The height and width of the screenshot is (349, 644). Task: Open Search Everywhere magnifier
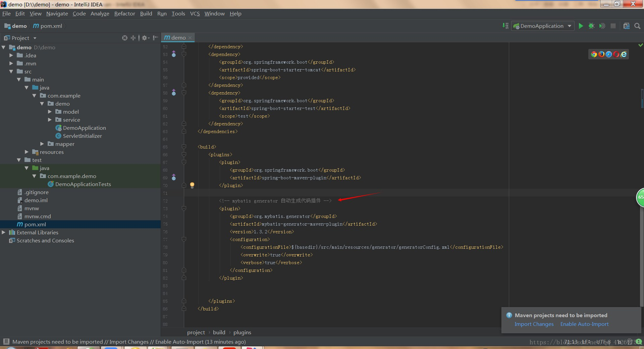click(x=637, y=26)
